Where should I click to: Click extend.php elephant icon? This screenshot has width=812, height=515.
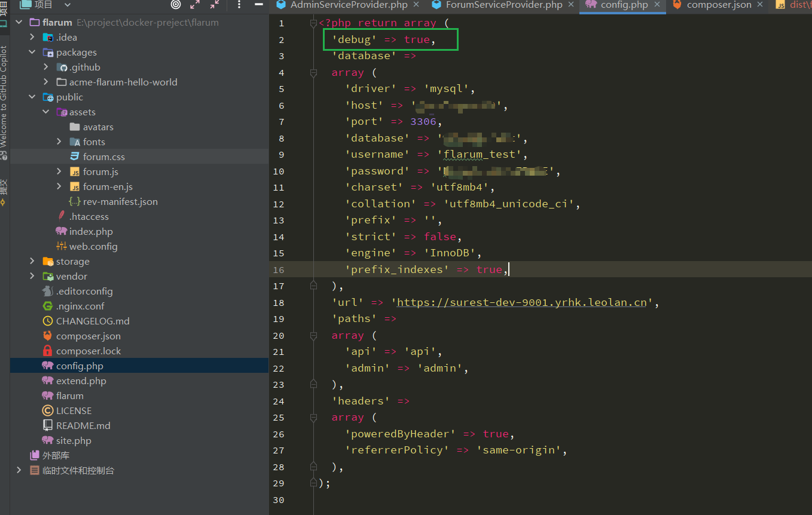pos(48,381)
